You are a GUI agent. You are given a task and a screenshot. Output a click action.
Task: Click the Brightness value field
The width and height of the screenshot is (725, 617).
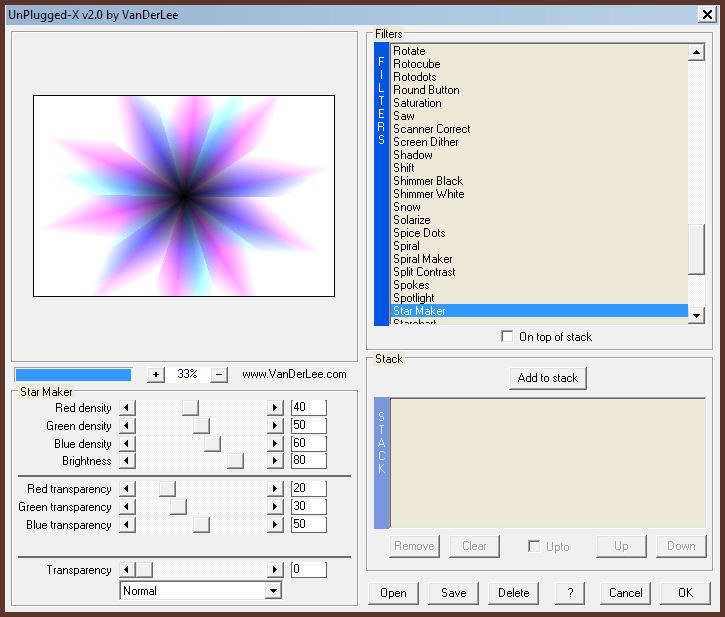click(x=308, y=461)
